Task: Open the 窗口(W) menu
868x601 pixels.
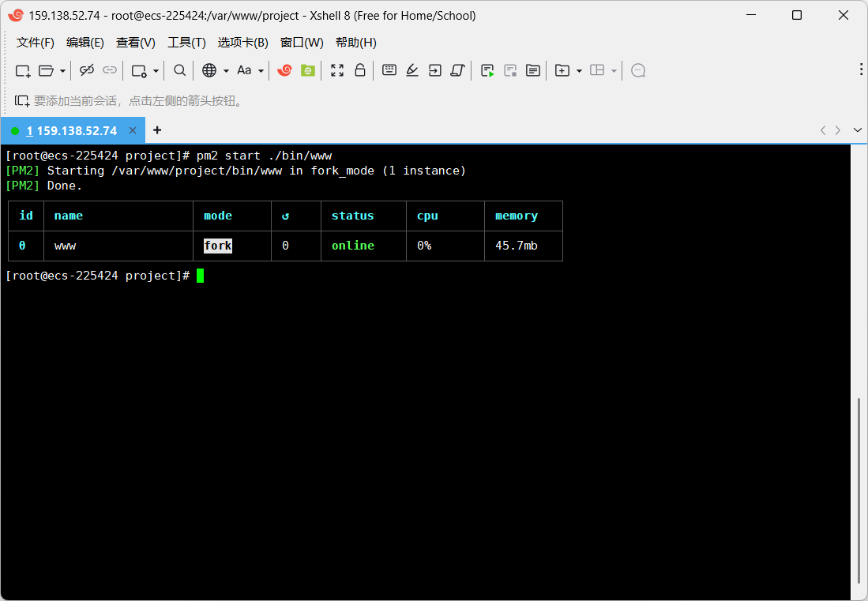Action: (302, 43)
